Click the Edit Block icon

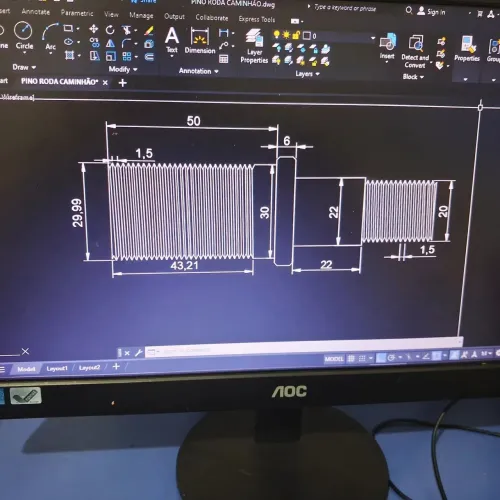pos(441,53)
